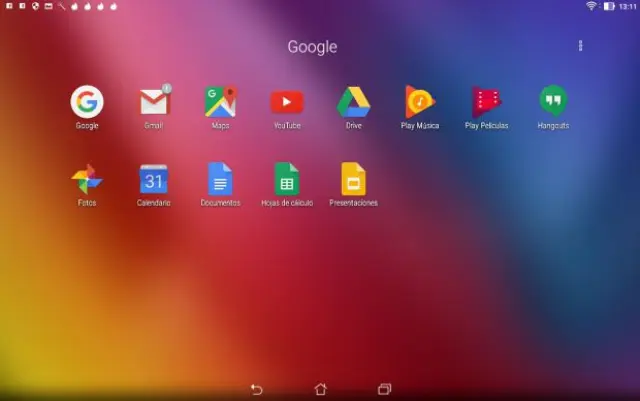
Task: Tap the Google folder title
Action: (312, 47)
